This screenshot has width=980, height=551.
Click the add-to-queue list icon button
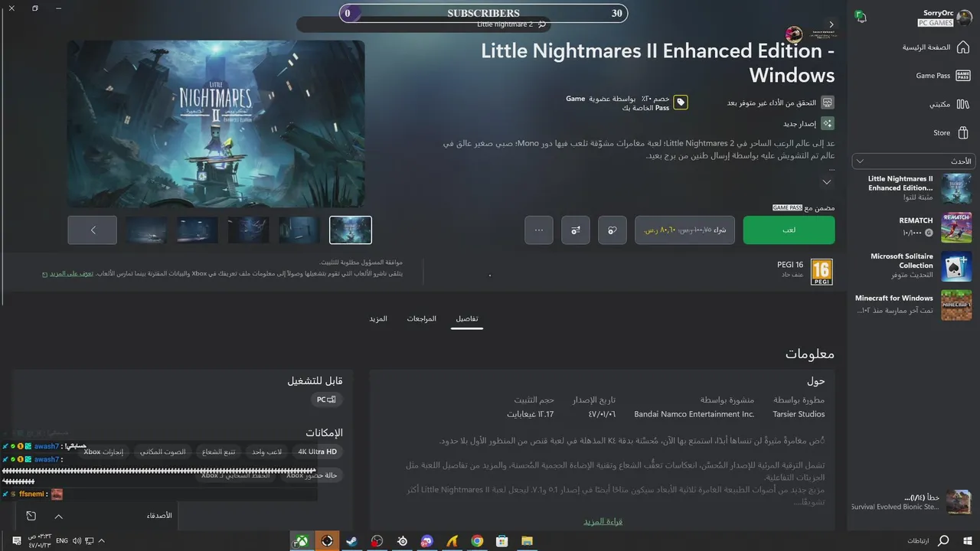575,230
